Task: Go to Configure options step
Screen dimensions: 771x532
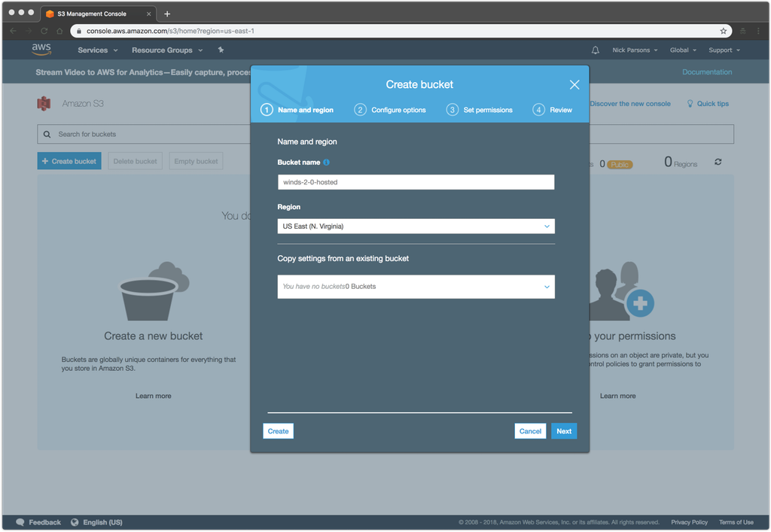Action: pos(390,110)
